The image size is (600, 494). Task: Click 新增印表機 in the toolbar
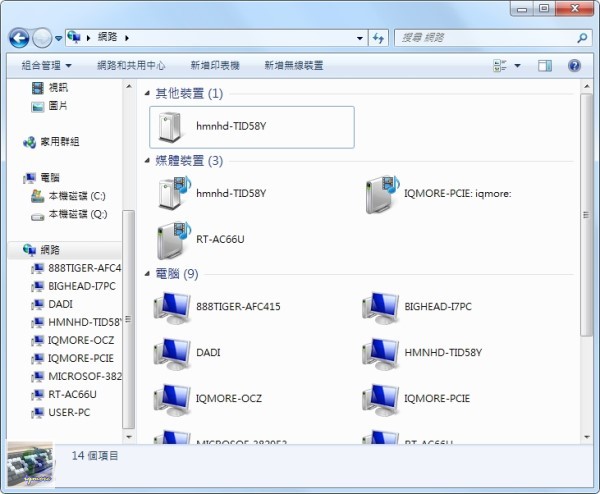pyautogui.click(x=215, y=65)
